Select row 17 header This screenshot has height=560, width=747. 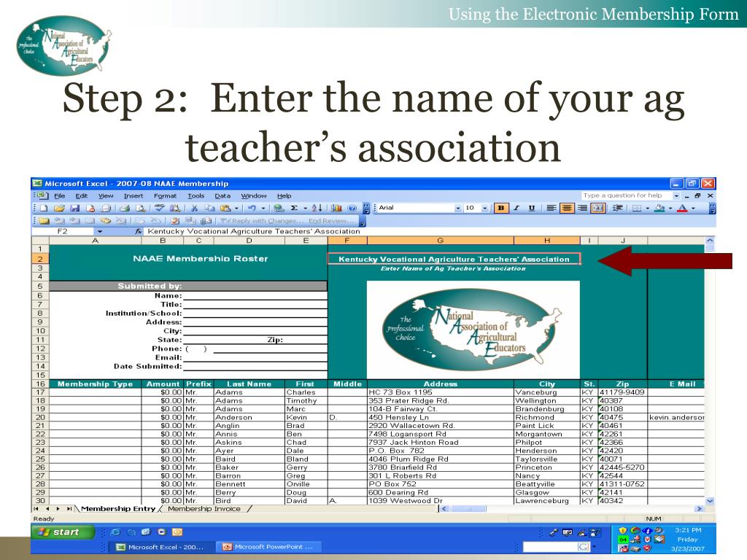(x=40, y=392)
